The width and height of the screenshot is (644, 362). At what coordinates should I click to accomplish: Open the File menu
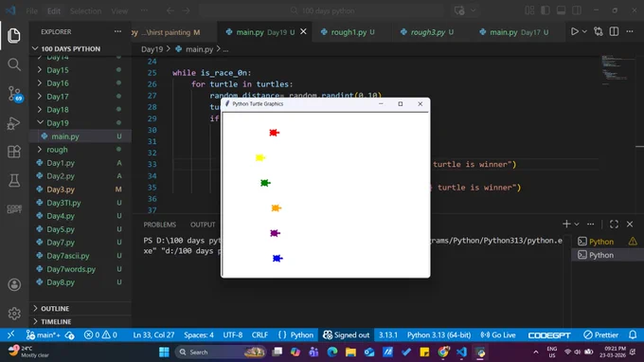point(31,11)
